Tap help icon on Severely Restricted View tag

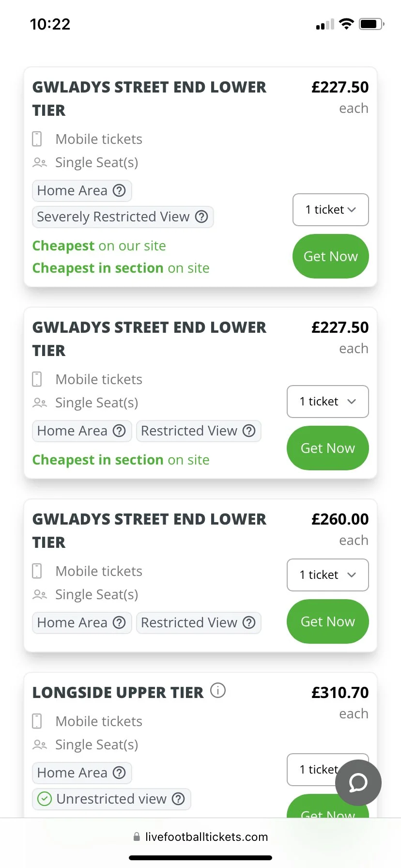coord(201,217)
